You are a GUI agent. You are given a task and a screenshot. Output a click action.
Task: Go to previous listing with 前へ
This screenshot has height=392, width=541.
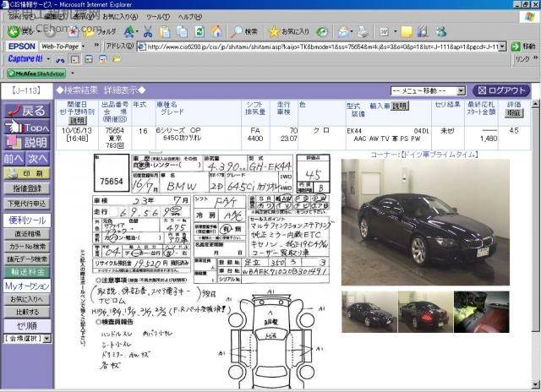pos(14,159)
